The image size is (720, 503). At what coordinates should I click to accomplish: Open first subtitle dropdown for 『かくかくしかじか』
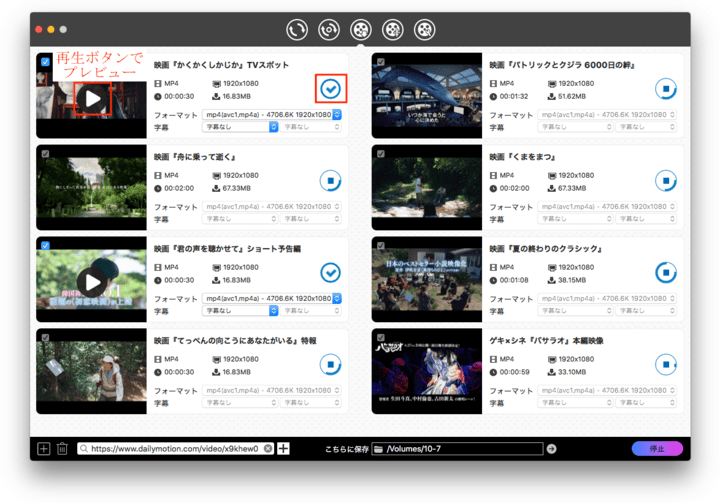(240, 127)
